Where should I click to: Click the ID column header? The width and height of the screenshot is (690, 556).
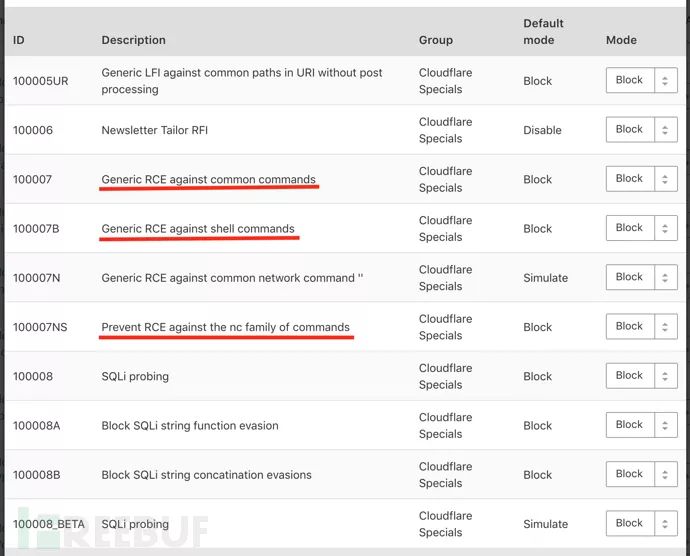(x=19, y=40)
